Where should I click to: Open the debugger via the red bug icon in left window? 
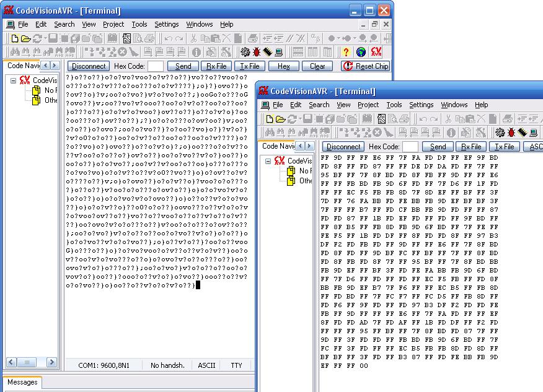pyautogui.click(x=256, y=52)
